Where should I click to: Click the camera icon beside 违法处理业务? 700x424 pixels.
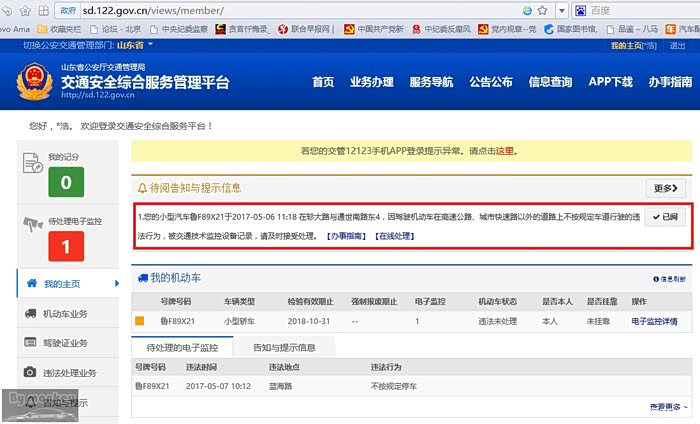pos(31,372)
